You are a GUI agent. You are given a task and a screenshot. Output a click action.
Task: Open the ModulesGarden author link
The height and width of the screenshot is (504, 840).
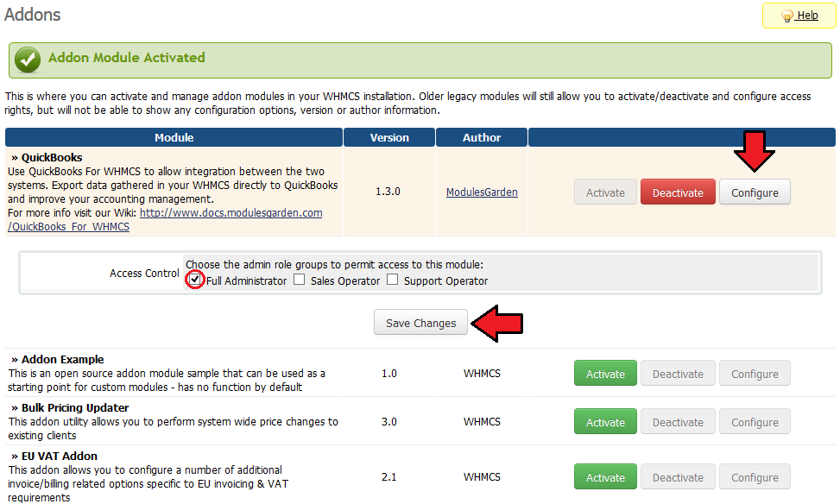coord(482,192)
